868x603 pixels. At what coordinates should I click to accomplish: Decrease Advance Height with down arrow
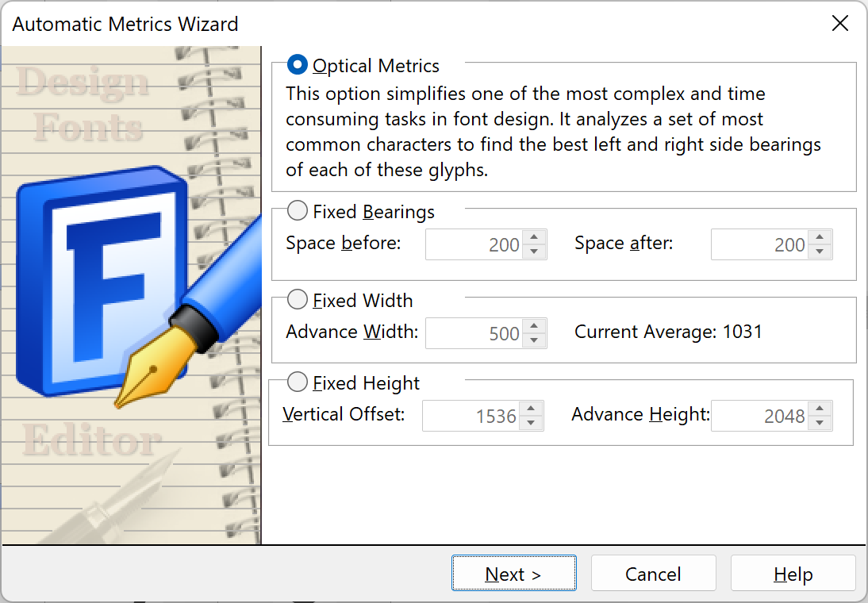pos(820,422)
